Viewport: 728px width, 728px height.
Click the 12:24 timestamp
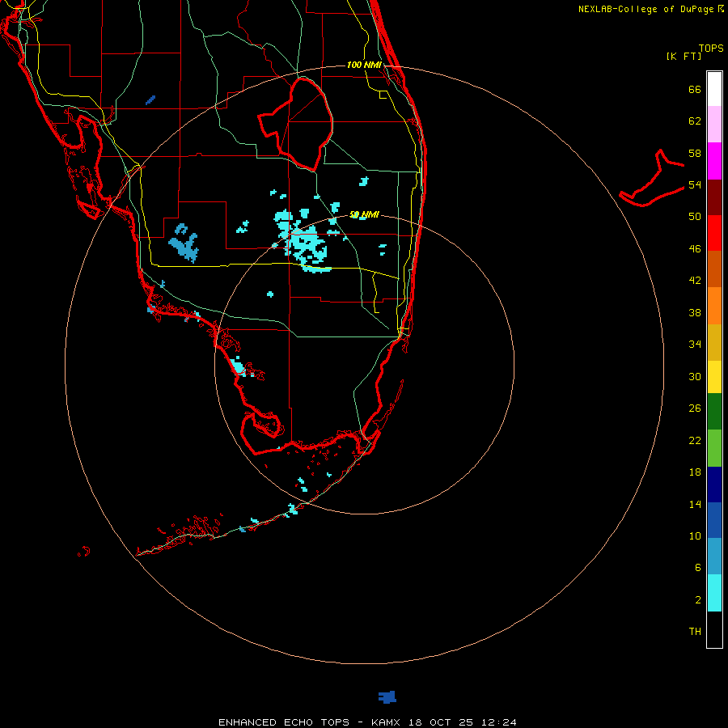[x=498, y=722]
